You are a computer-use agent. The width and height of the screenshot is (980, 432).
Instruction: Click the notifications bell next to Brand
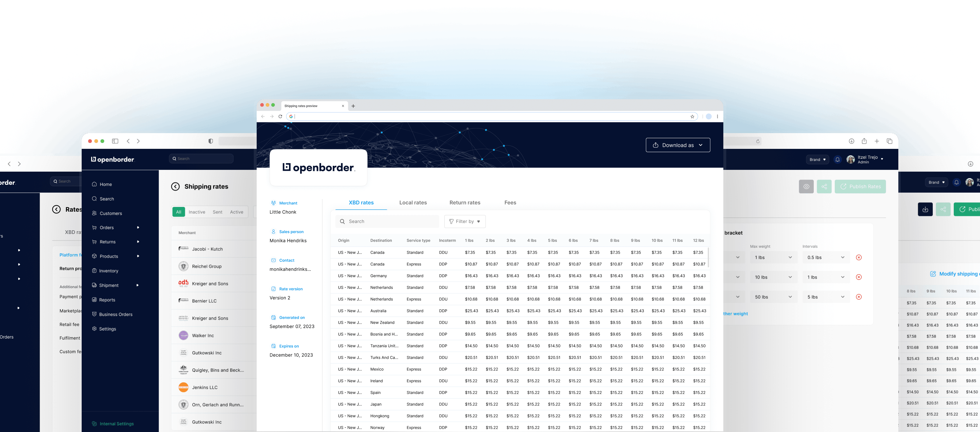[x=837, y=159]
